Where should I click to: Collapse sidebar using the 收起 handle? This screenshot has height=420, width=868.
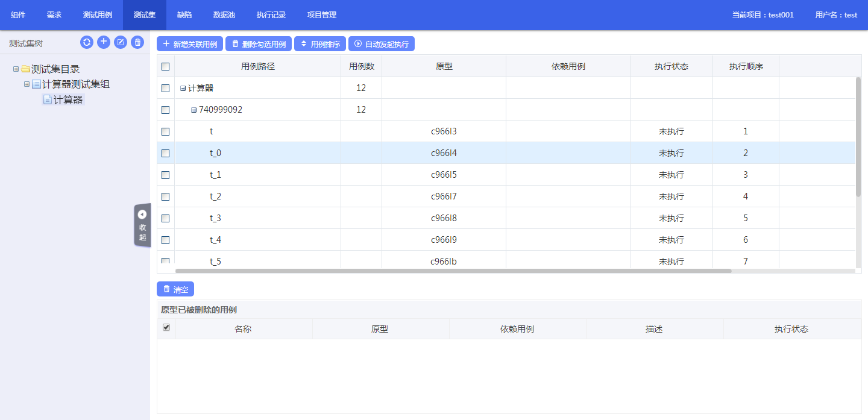pyautogui.click(x=142, y=225)
